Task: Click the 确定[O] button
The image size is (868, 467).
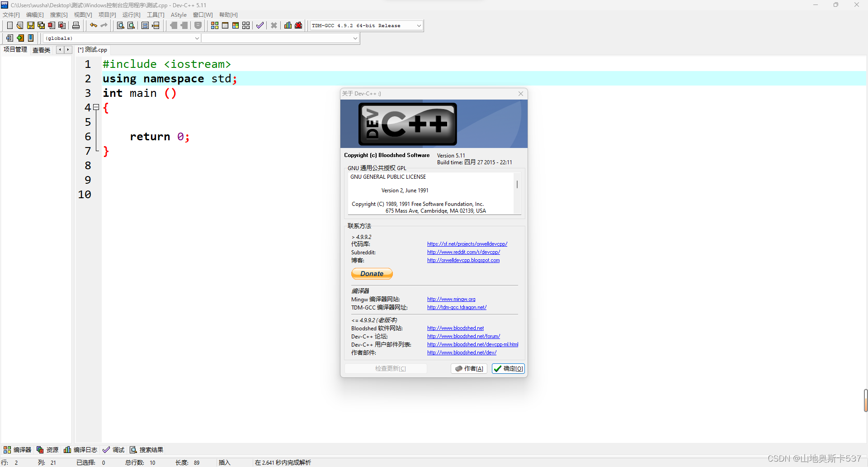Action: 508,369
